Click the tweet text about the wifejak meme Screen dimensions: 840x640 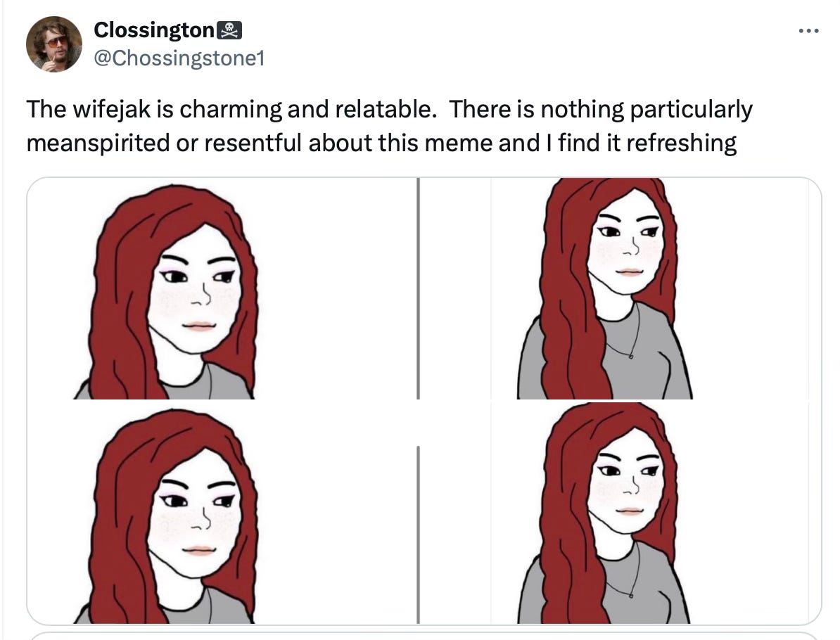(387, 125)
